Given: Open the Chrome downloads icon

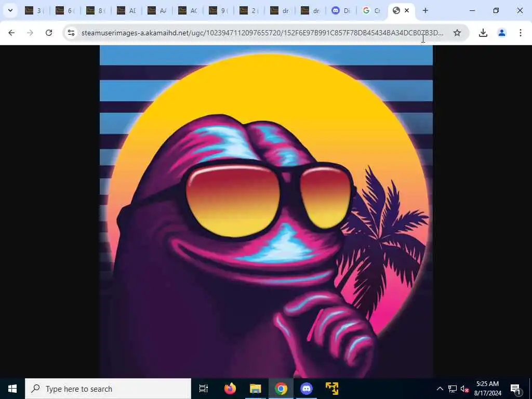Looking at the screenshot, I should tap(483, 33).
